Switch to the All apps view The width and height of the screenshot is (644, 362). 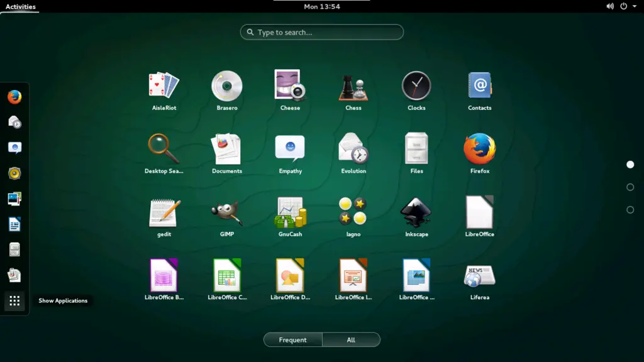(x=351, y=340)
